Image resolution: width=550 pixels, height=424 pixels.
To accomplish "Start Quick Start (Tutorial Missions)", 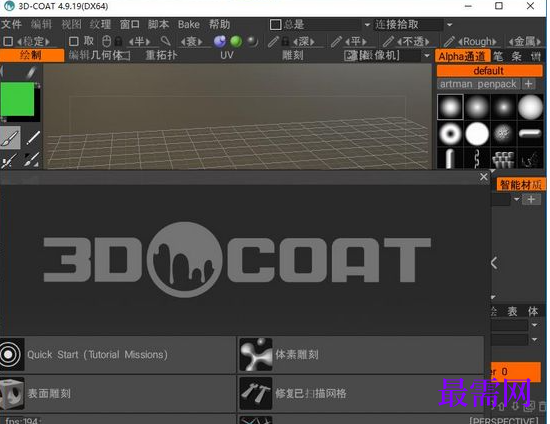I will [118, 355].
